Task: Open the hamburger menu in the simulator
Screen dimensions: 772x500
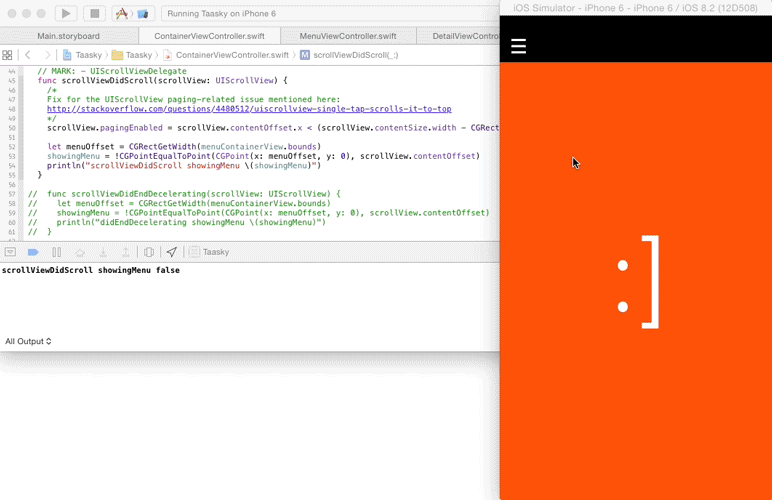Action: 518,46
